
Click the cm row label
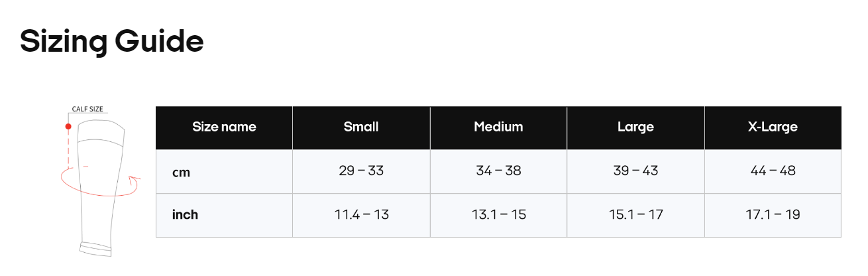[x=181, y=172]
